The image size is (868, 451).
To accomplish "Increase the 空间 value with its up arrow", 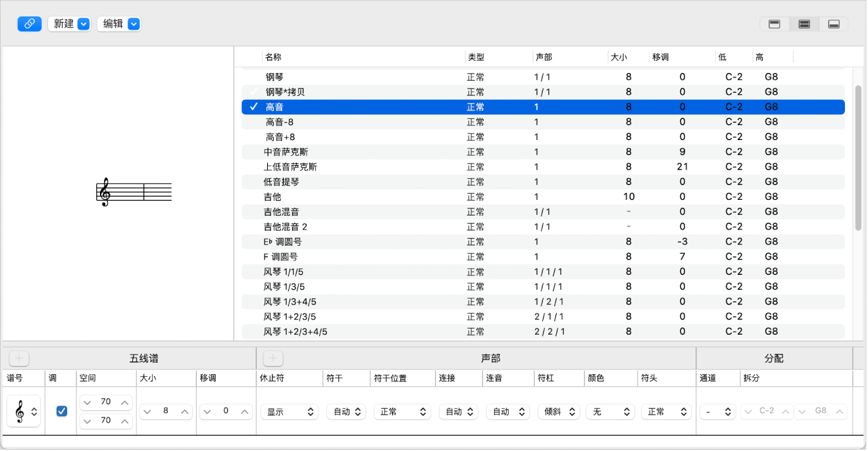I will 125,401.
